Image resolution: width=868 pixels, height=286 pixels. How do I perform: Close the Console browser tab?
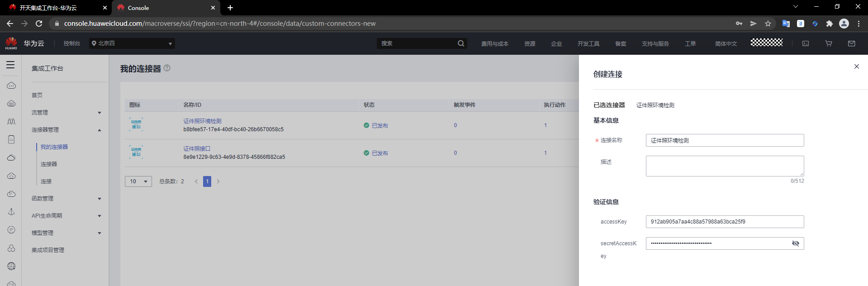[213, 8]
